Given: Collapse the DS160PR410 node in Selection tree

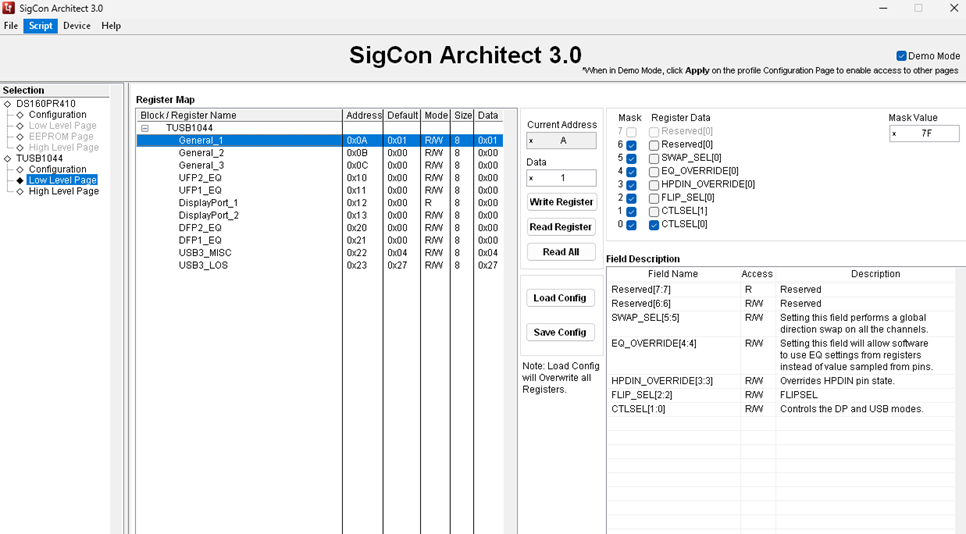Looking at the screenshot, I should click(8, 104).
